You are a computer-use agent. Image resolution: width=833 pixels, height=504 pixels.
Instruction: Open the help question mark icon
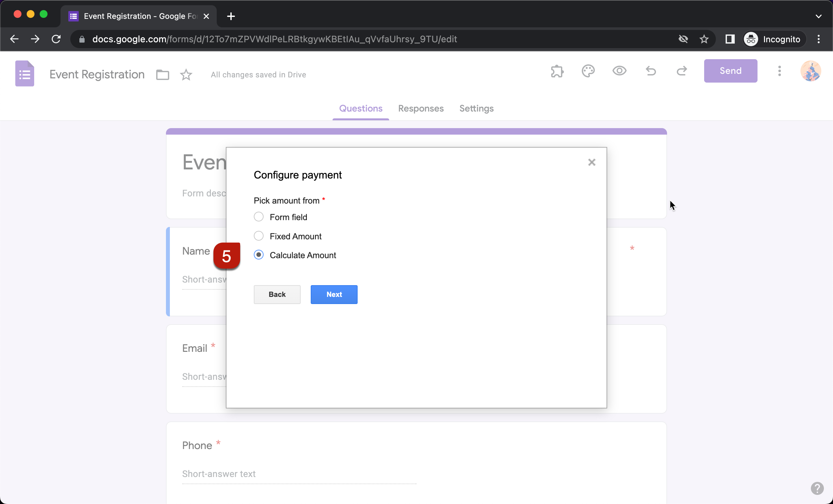pyautogui.click(x=817, y=488)
